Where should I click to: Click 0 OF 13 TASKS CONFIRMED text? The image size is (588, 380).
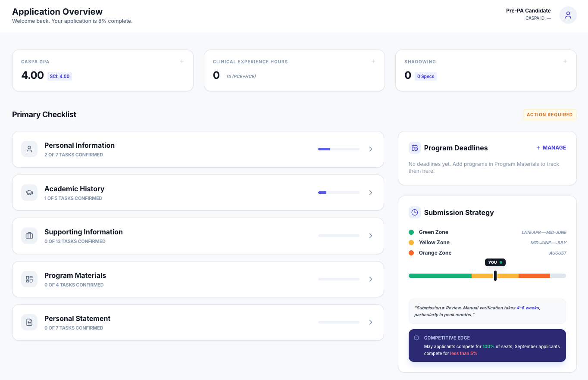[x=75, y=241]
